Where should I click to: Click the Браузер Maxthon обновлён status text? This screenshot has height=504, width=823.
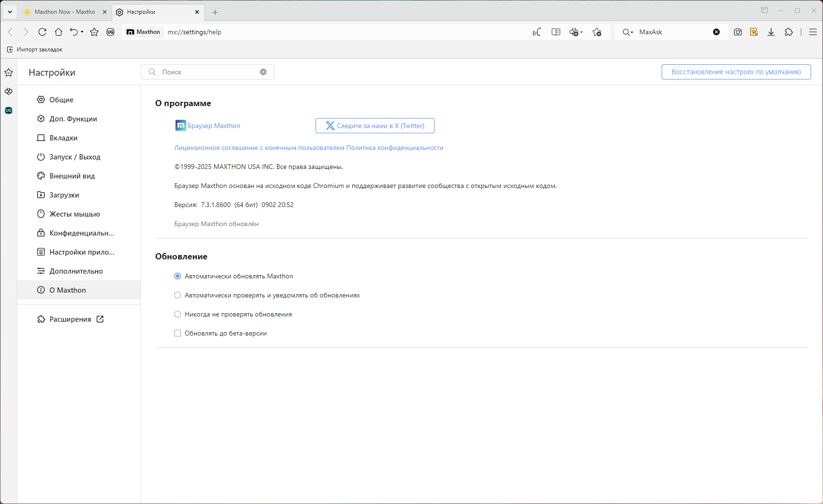[217, 224]
